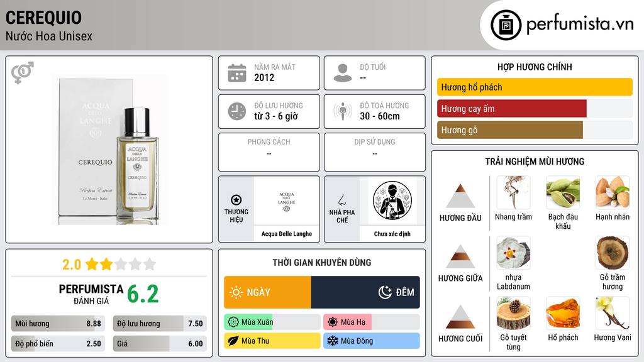Click the first filled rating star

coord(92,264)
